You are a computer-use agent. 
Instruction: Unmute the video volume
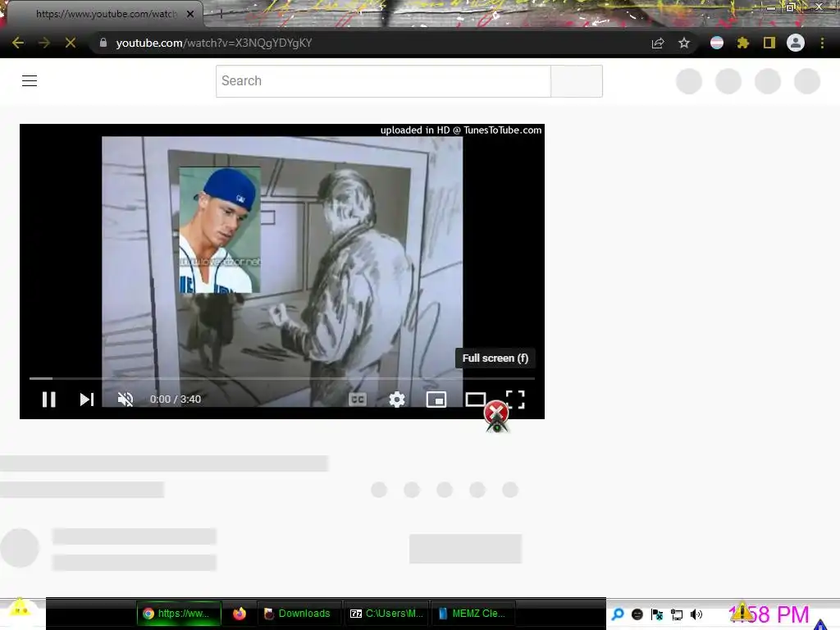126,399
